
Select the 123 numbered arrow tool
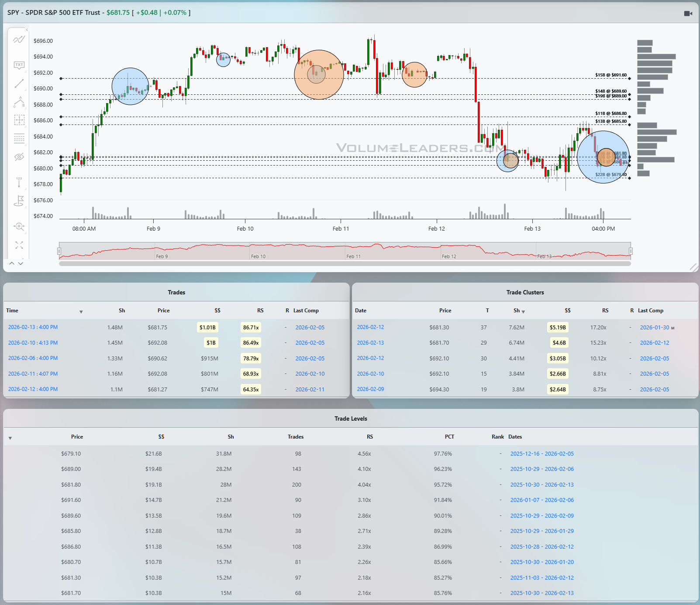pos(19,182)
